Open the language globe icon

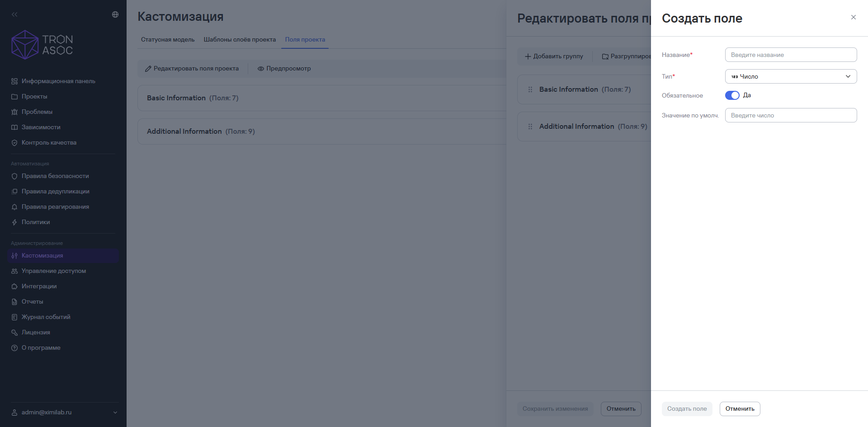click(x=115, y=14)
